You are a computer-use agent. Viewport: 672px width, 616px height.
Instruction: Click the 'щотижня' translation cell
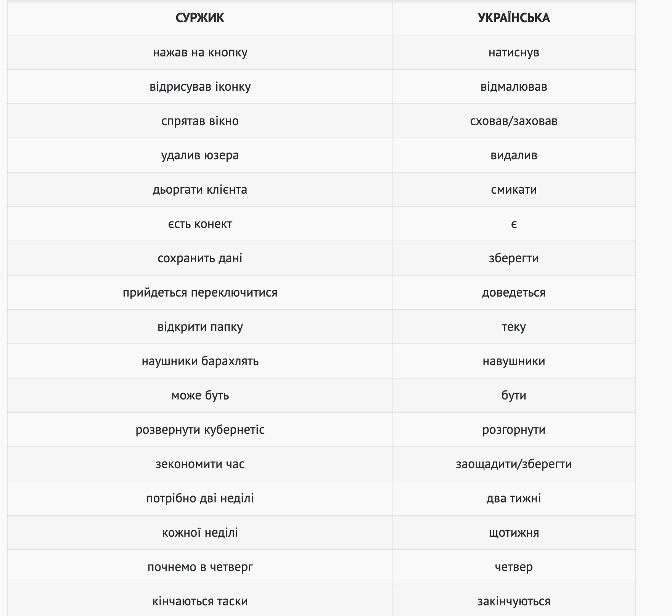pyautogui.click(x=513, y=533)
